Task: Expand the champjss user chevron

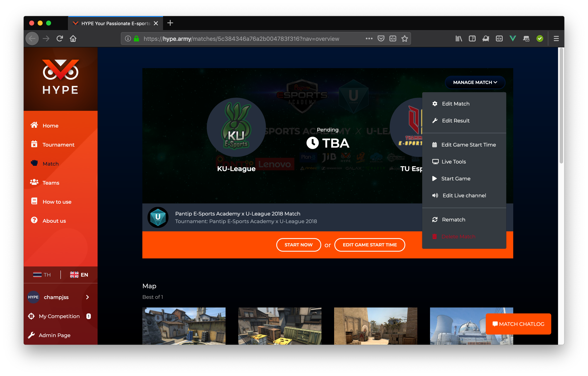Action: coord(87,297)
